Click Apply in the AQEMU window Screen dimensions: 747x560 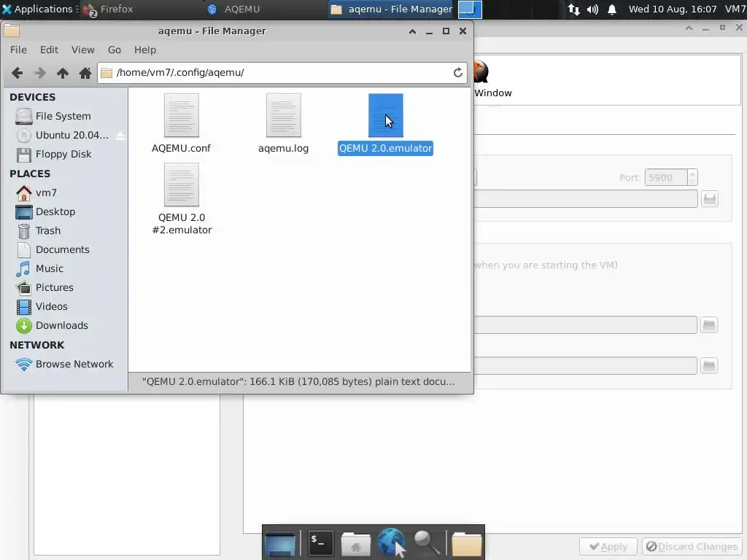(x=608, y=547)
